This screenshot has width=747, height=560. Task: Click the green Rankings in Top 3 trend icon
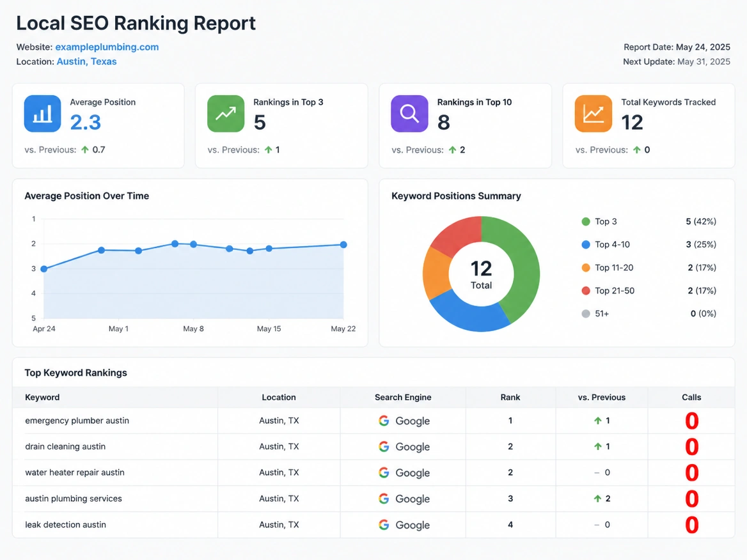[x=226, y=114]
